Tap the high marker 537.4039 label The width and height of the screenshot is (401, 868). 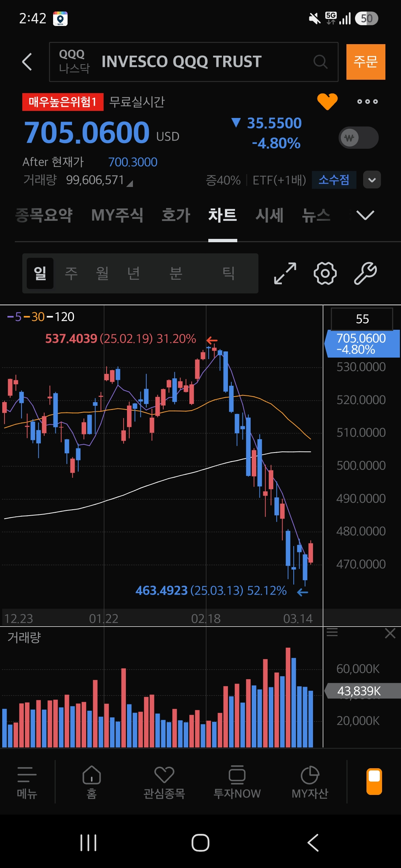(x=121, y=339)
